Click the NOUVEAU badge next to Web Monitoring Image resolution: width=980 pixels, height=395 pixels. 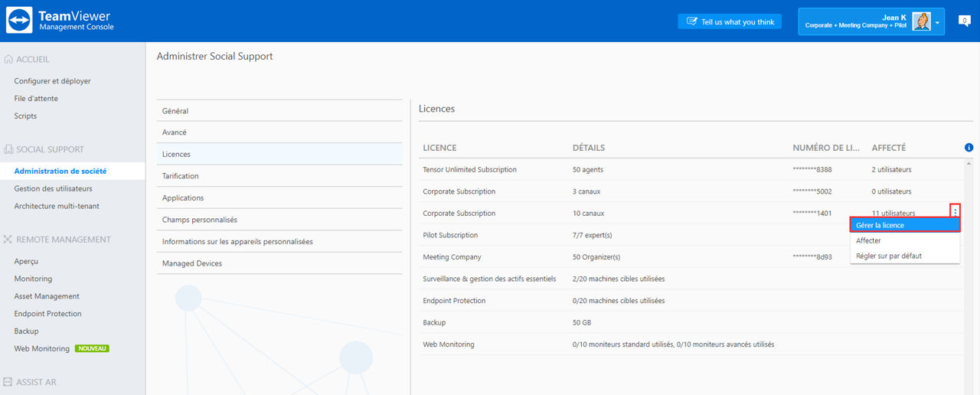(x=92, y=348)
